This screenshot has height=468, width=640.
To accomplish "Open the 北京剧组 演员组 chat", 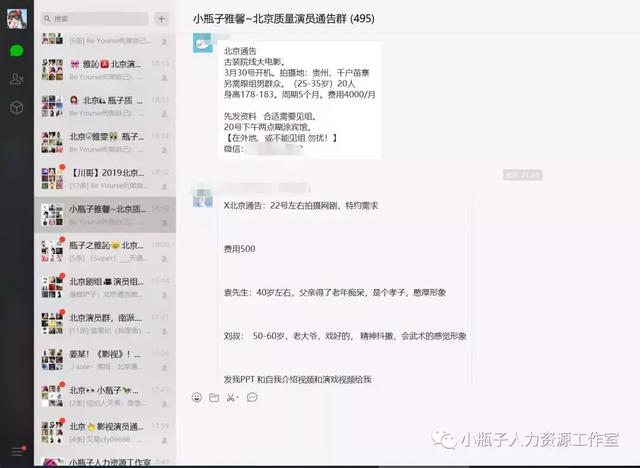I will coord(105,287).
